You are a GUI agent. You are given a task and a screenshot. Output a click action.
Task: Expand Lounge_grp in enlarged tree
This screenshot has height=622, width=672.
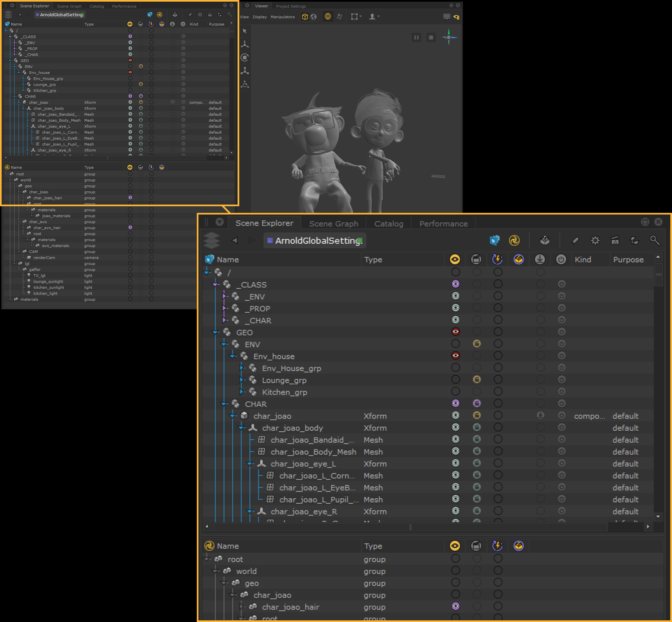point(242,380)
